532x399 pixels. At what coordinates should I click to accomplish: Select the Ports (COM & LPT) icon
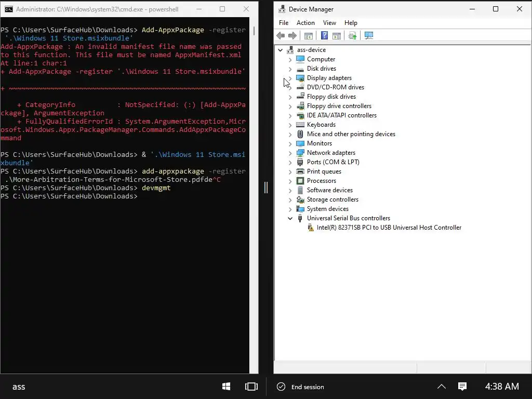tap(300, 162)
